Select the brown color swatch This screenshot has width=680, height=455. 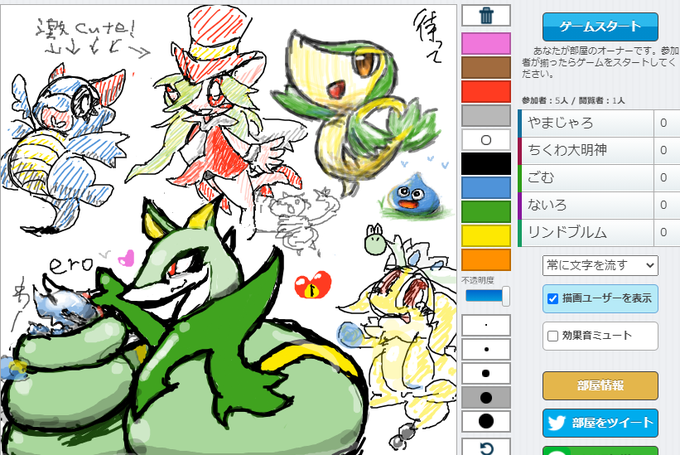coord(486,67)
